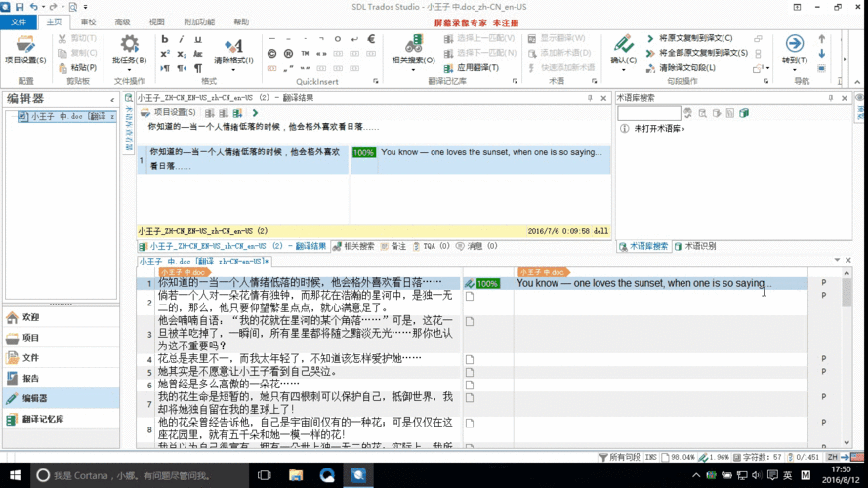Apply superscript formatting
This screenshot has width=868, height=488.
click(x=164, y=54)
